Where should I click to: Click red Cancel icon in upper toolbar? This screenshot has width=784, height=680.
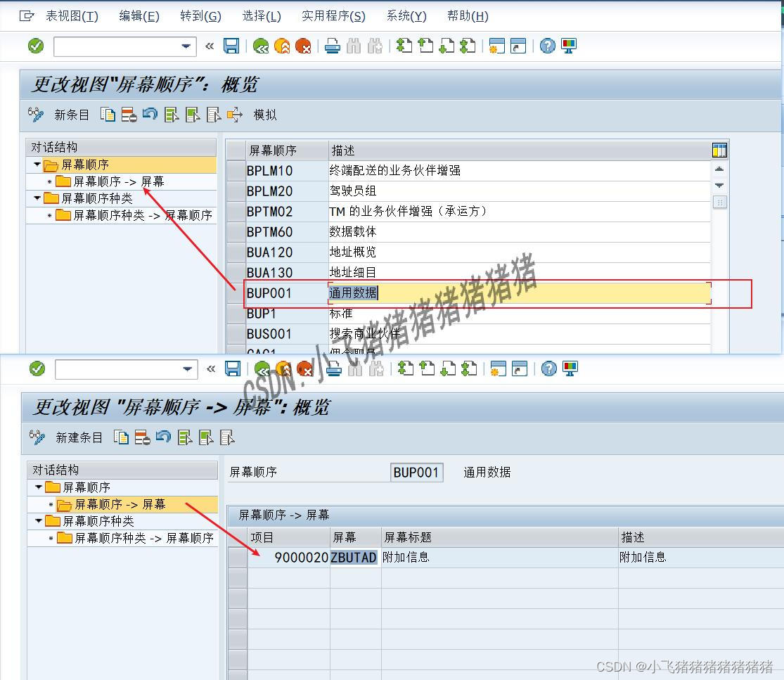303,46
